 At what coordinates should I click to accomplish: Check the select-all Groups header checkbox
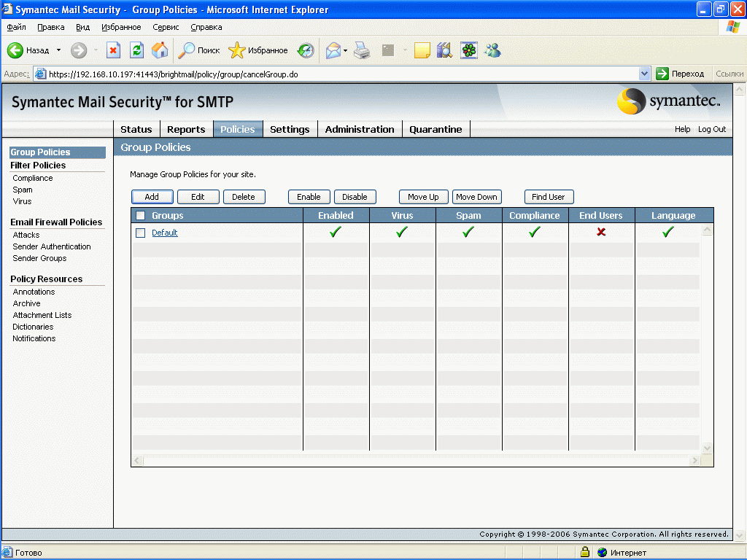pyautogui.click(x=141, y=216)
